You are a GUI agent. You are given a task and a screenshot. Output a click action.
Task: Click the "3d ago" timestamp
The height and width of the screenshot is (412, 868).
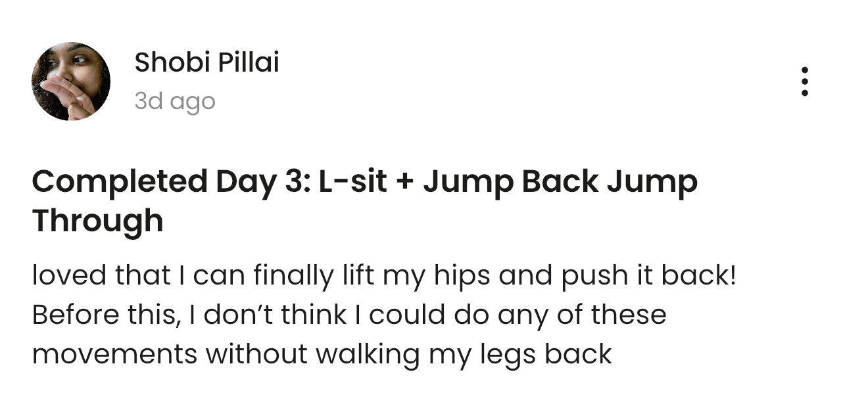[x=174, y=101]
